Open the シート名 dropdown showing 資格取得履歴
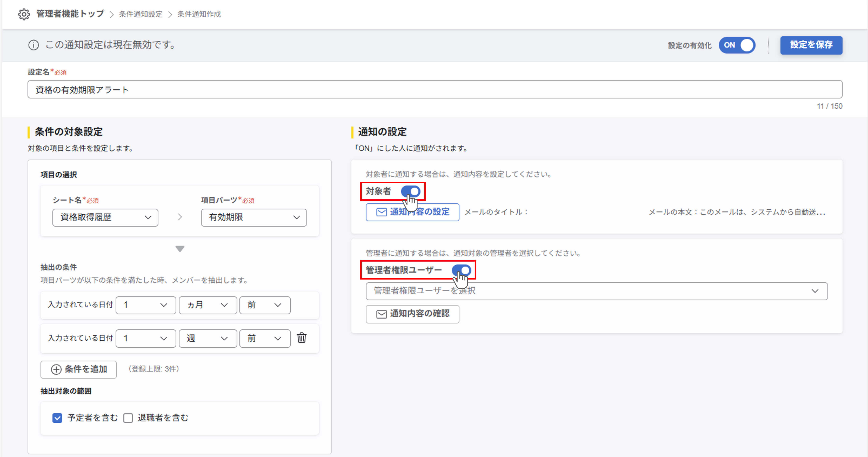 [x=105, y=218]
